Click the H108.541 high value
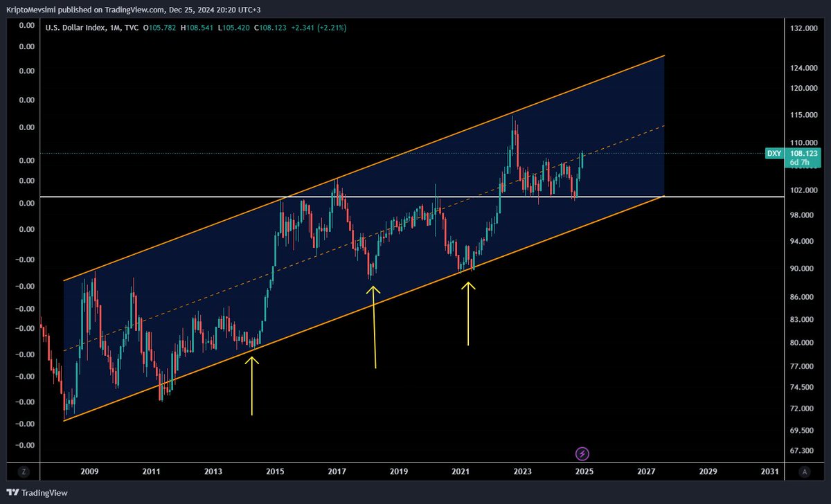The width and height of the screenshot is (831, 504). click(197, 28)
